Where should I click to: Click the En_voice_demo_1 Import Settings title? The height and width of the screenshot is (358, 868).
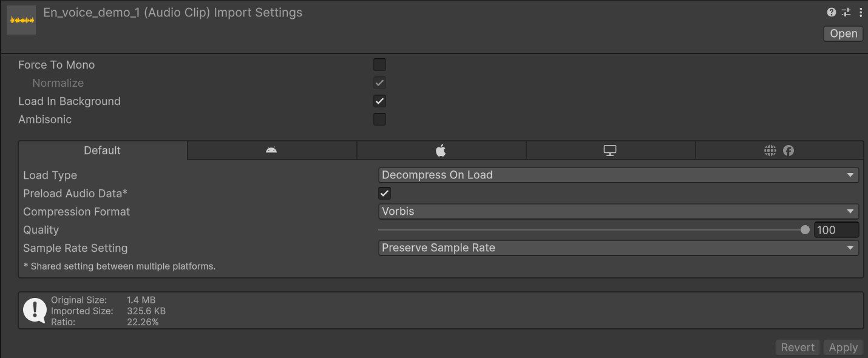click(173, 13)
